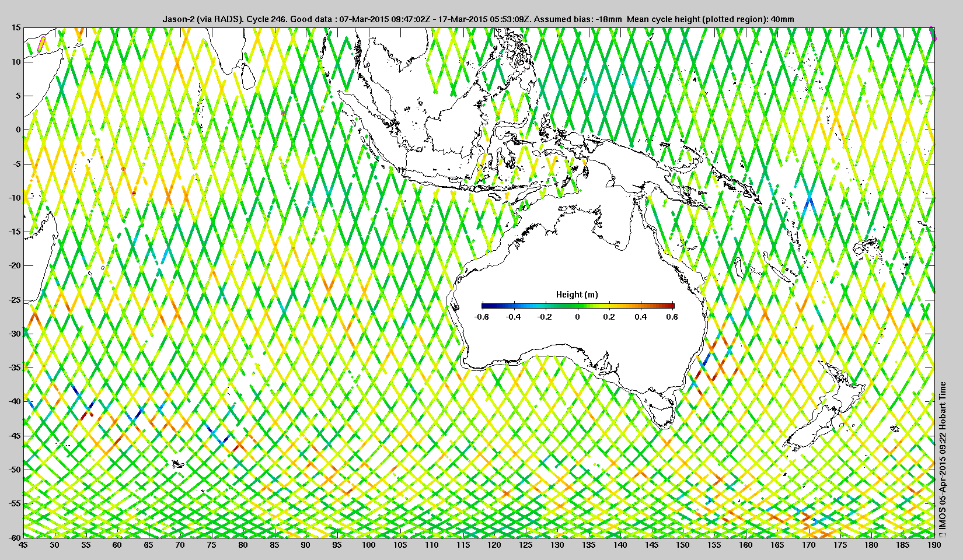963x560 pixels.
Task: Click latitude tick label -15
Action: point(15,232)
